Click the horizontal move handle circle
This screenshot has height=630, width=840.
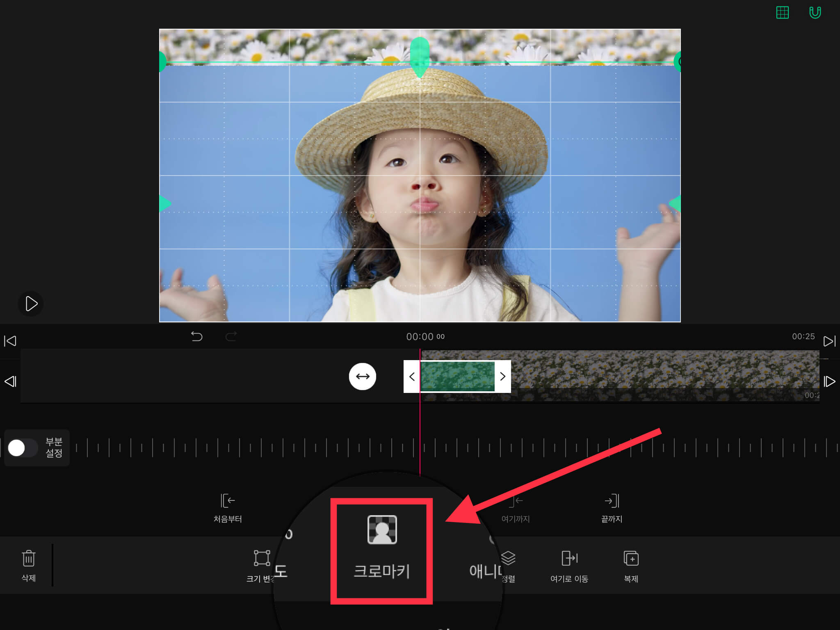tap(363, 377)
